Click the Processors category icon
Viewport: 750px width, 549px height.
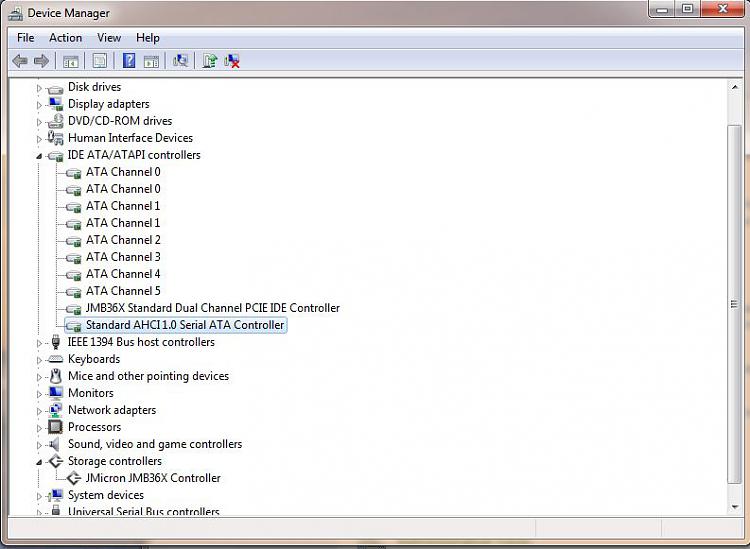click(x=55, y=427)
